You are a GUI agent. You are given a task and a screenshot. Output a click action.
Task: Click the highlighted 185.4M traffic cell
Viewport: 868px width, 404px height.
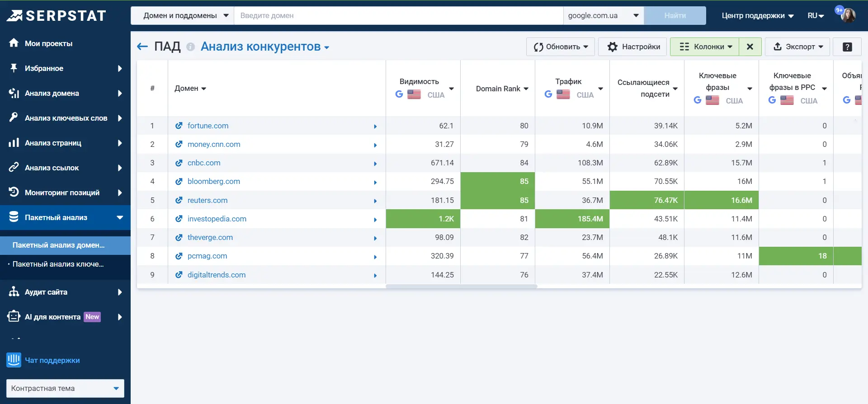pyautogui.click(x=572, y=219)
